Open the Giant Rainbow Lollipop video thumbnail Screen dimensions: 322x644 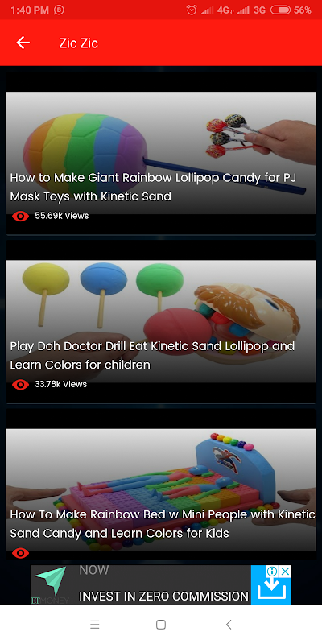(160, 153)
